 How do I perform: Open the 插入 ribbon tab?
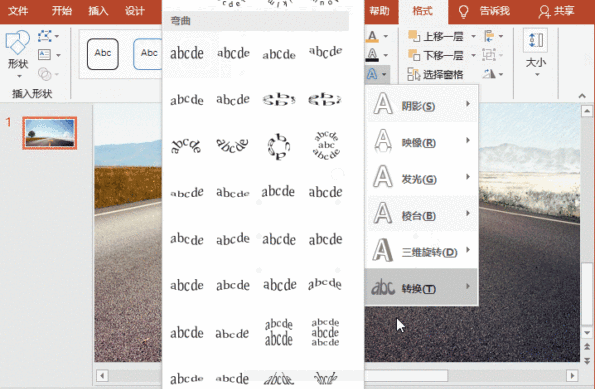(x=98, y=11)
